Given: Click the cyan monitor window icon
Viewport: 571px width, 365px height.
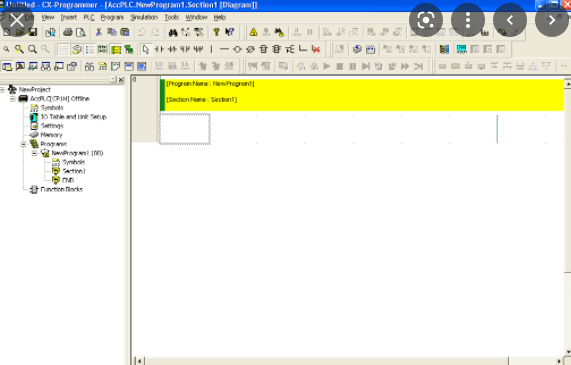Looking at the screenshot, I should coord(462,49).
